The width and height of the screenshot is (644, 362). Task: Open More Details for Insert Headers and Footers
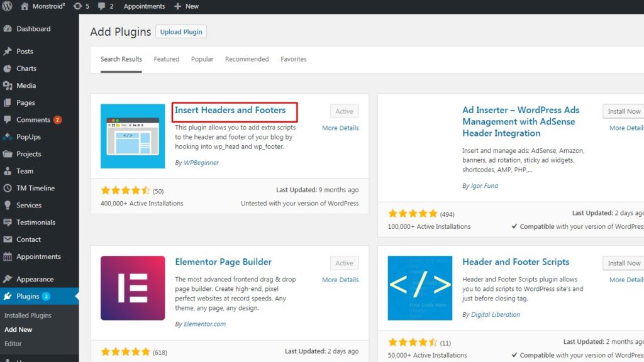tap(340, 128)
